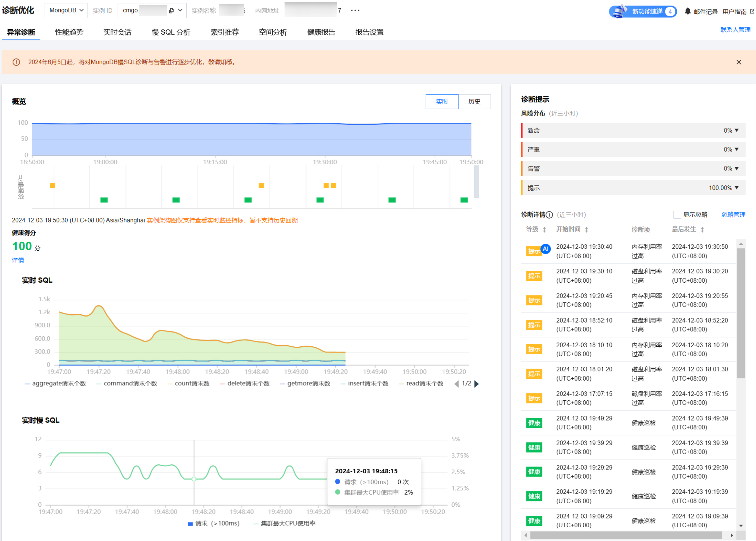Expand the 提示 100.00% risk row
This screenshot has width=756, height=541.
click(736, 188)
